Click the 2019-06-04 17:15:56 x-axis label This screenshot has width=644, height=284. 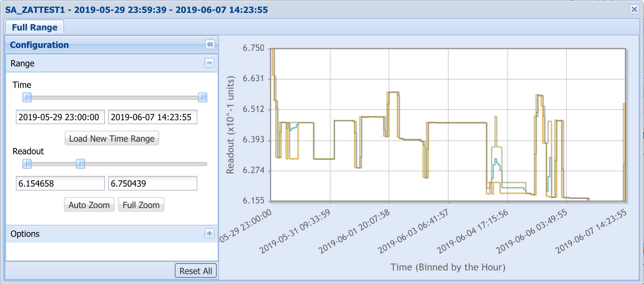pos(472,231)
